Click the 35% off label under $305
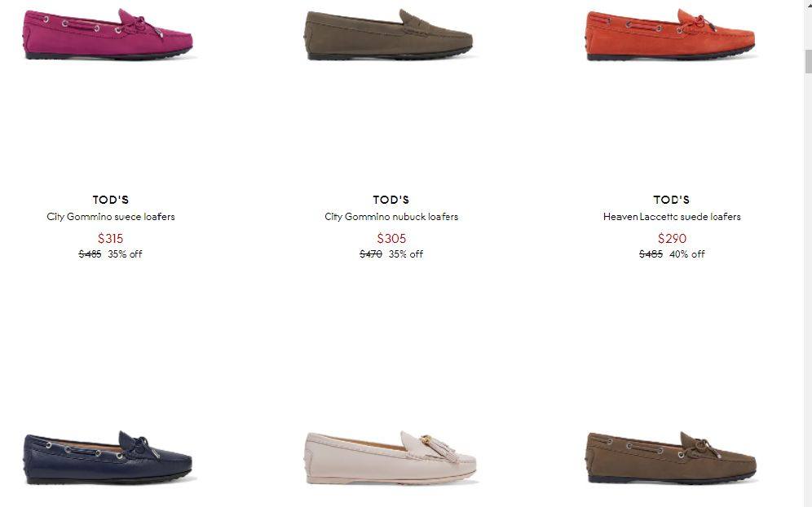 (406, 254)
